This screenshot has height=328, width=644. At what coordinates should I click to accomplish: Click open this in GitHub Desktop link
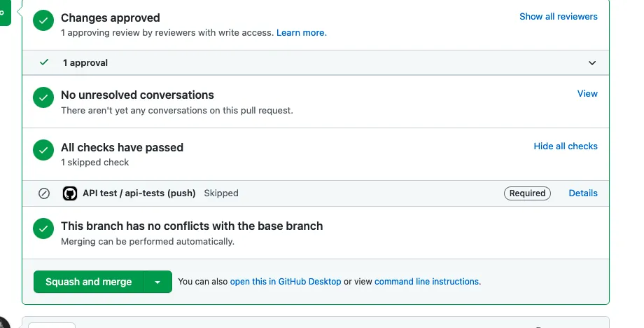coord(286,282)
